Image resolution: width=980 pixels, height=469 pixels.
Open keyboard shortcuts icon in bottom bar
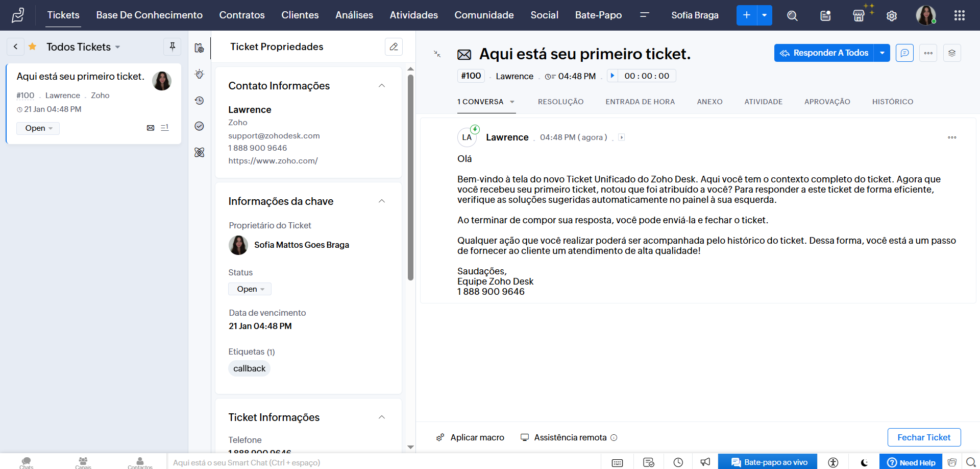[x=617, y=462]
